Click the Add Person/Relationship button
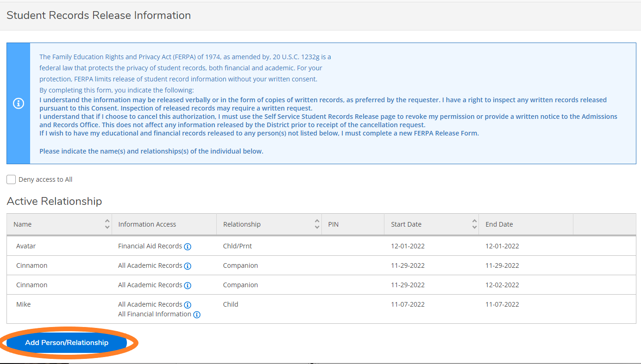Image resolution: width=641 pixels, height=364 pixels. [x=67, y=343]
